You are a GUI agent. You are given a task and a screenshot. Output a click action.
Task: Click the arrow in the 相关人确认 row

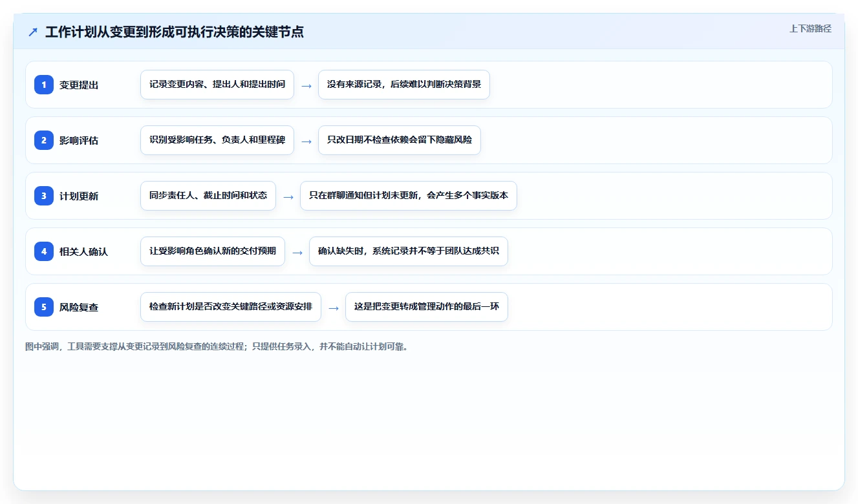point(297,252)
